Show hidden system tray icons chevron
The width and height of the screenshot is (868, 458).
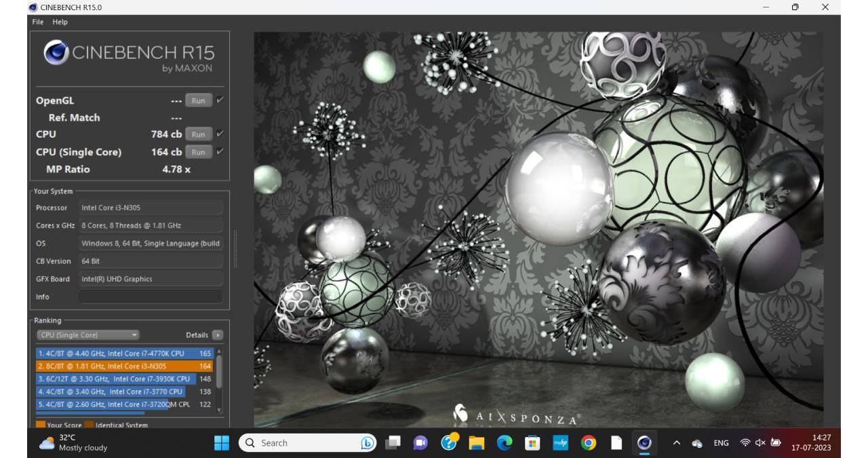[676, 443]
